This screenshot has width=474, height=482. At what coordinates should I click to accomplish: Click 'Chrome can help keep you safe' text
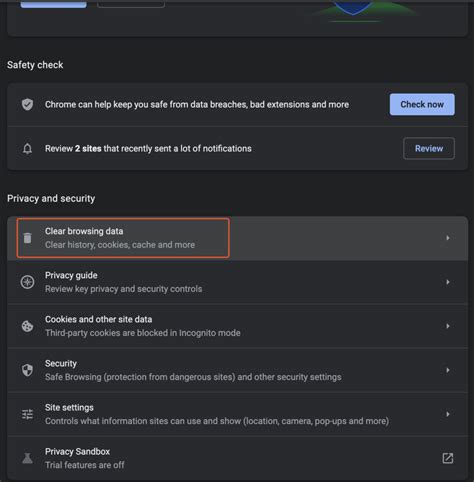[197, 104]
